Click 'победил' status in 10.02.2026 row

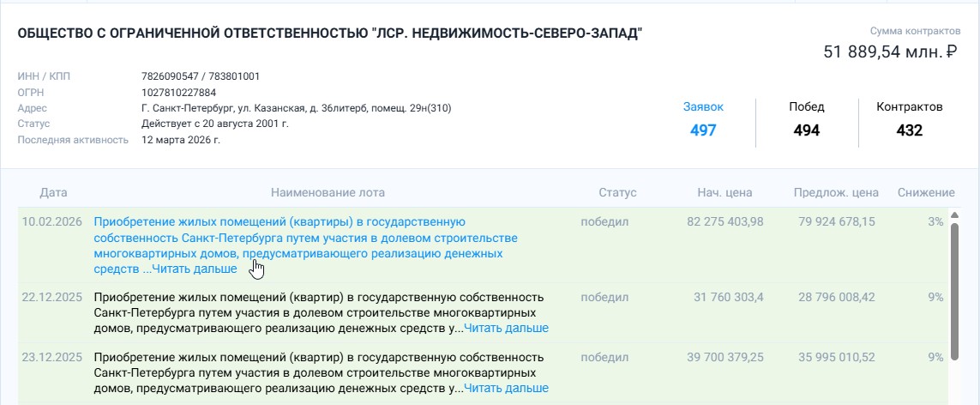click(x=605, y=222)
